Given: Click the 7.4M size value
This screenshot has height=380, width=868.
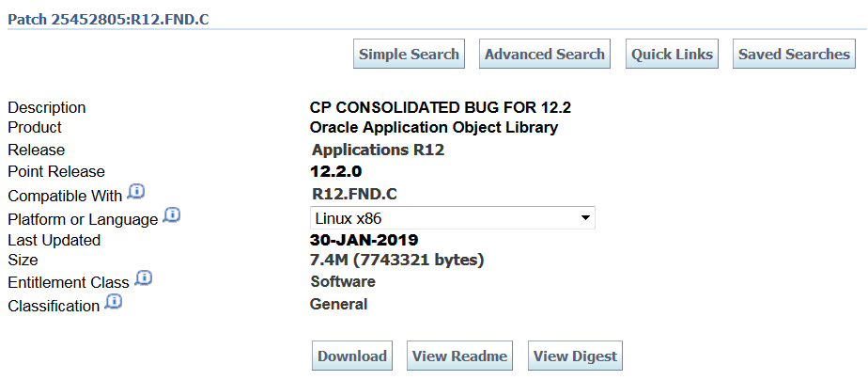Looking at the screenshot, I should coord(397,260).
